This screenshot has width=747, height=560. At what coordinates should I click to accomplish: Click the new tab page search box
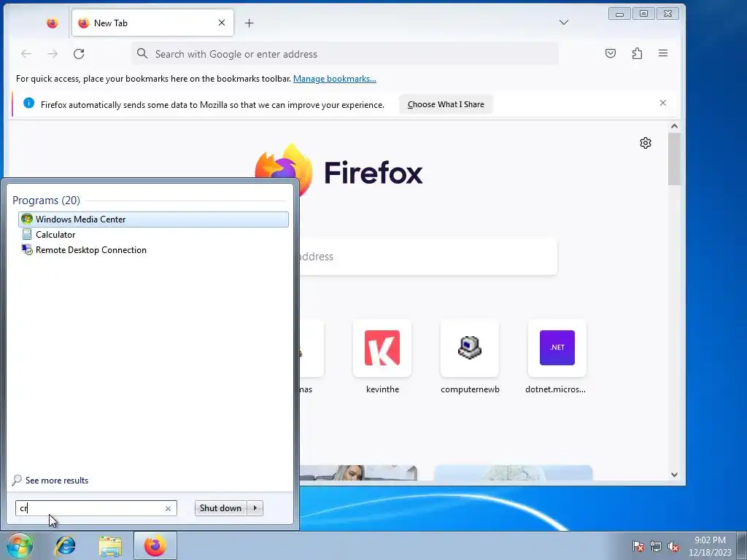[x=427, y=257]
